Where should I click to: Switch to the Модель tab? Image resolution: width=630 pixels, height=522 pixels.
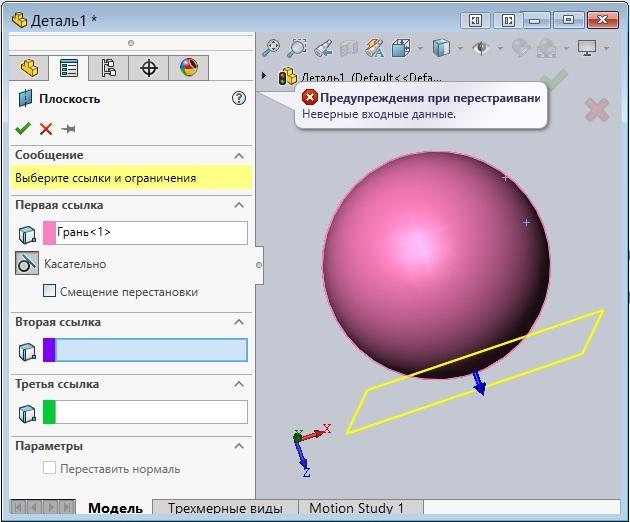click(115, 508)
